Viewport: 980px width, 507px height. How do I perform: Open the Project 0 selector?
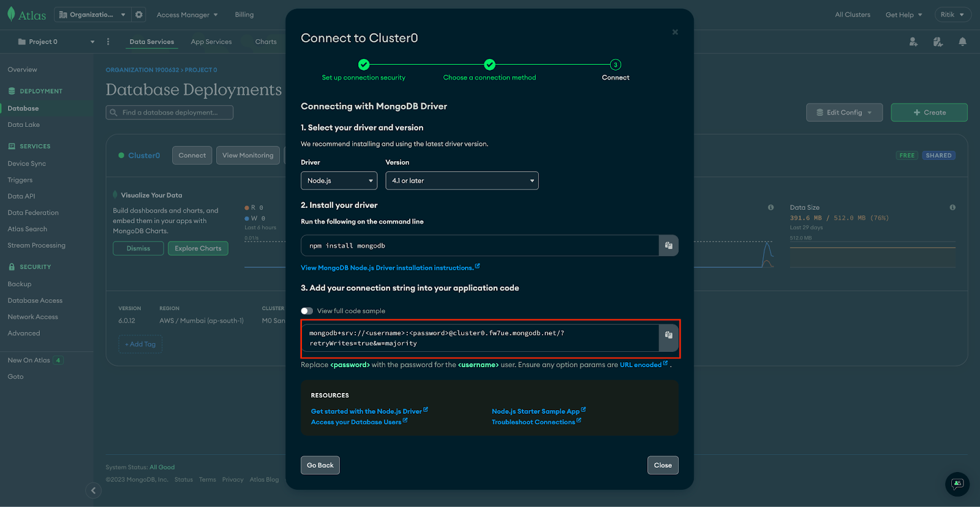click(x=56, y=42)
